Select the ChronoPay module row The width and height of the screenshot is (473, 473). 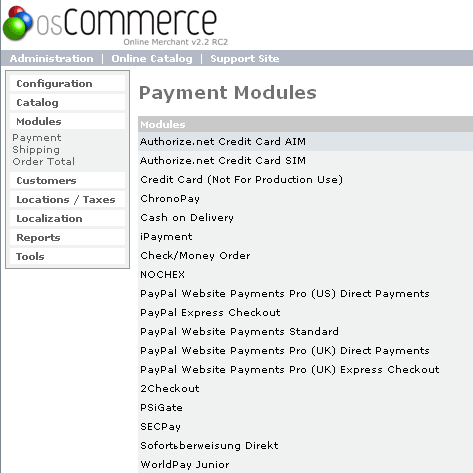305,198
